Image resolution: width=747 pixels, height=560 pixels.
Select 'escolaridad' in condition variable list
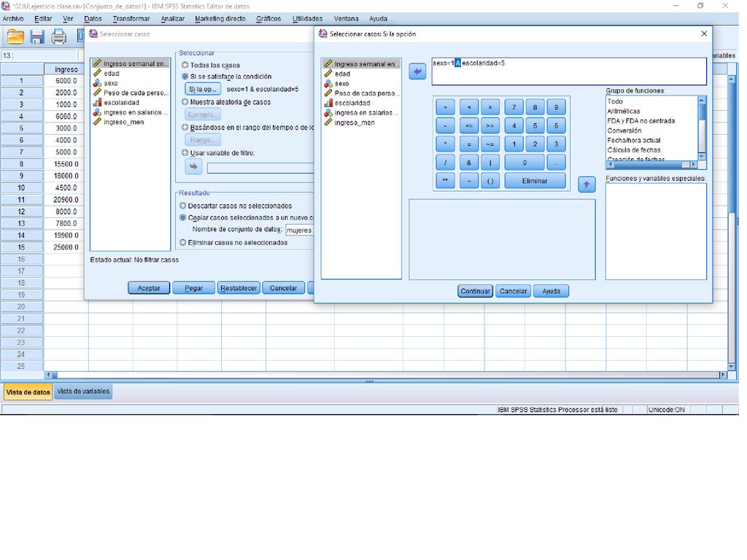(352, 103)
